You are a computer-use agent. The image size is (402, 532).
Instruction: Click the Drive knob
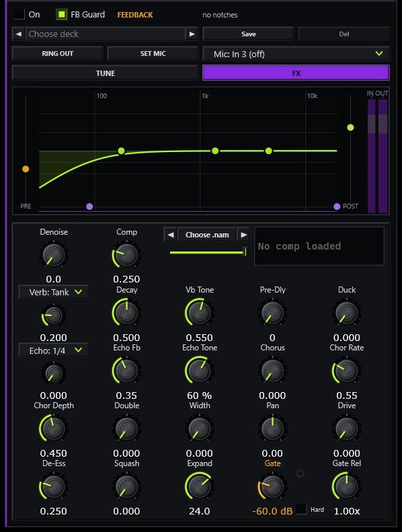tap(346, 428)
